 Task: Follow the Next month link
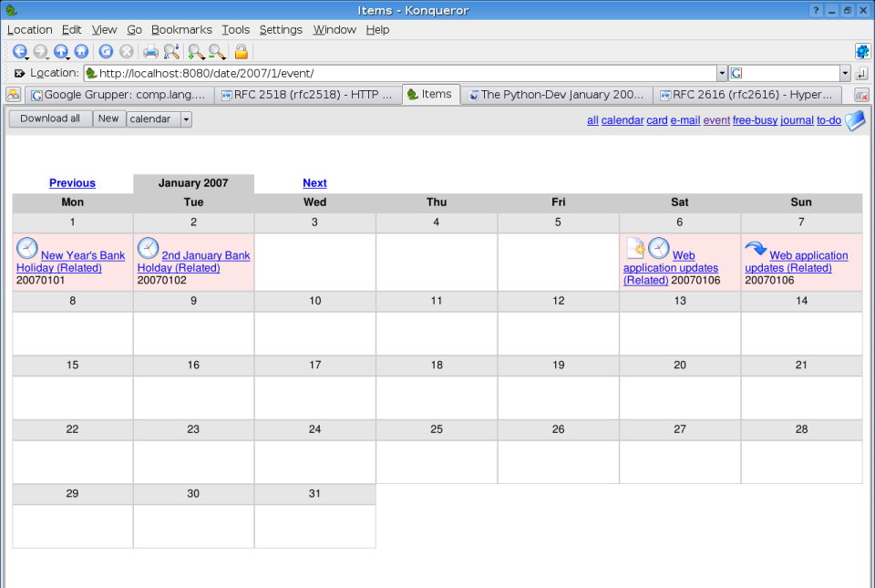click(x=314, y=182)
